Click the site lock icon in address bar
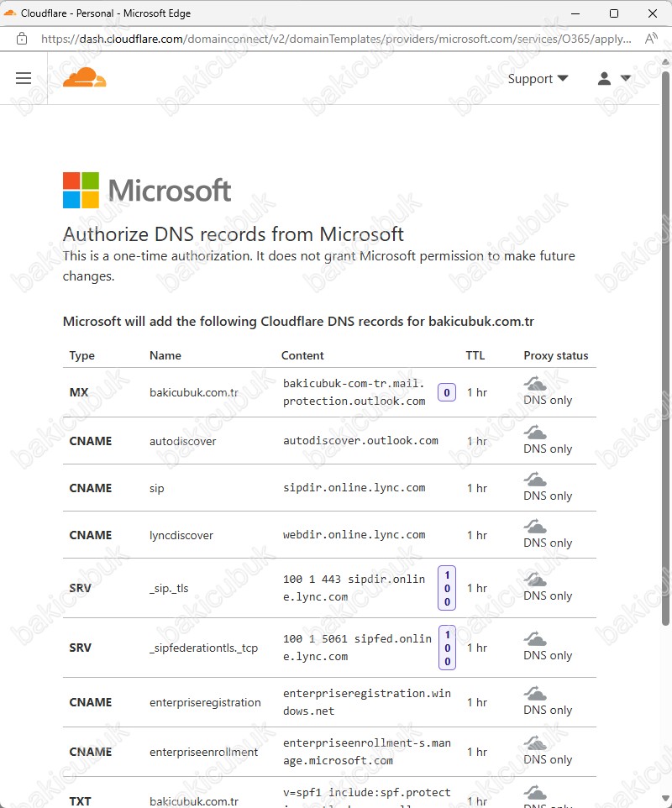The height and width of the screenshot is (808, 672). point(22,39)
